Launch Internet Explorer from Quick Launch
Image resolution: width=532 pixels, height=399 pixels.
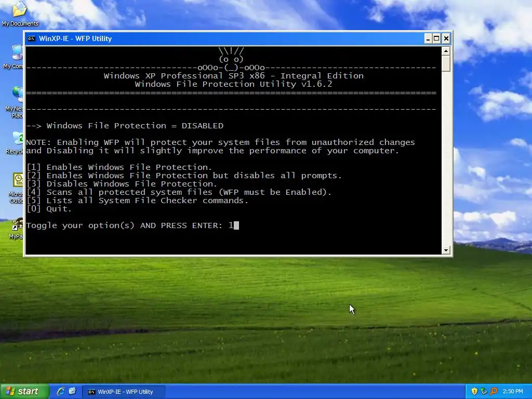tap(61, 391)
